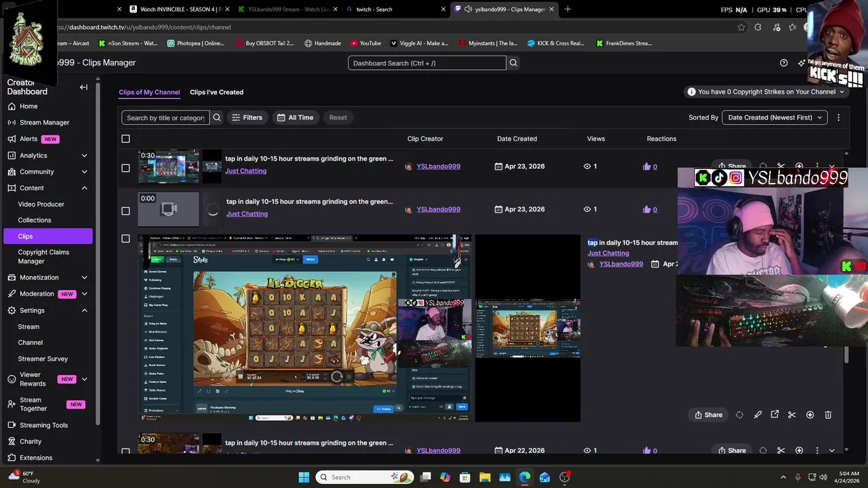
Task: Check the 0:00 Apr 23 clip checkbox
Action: click(x=125, y=211)
